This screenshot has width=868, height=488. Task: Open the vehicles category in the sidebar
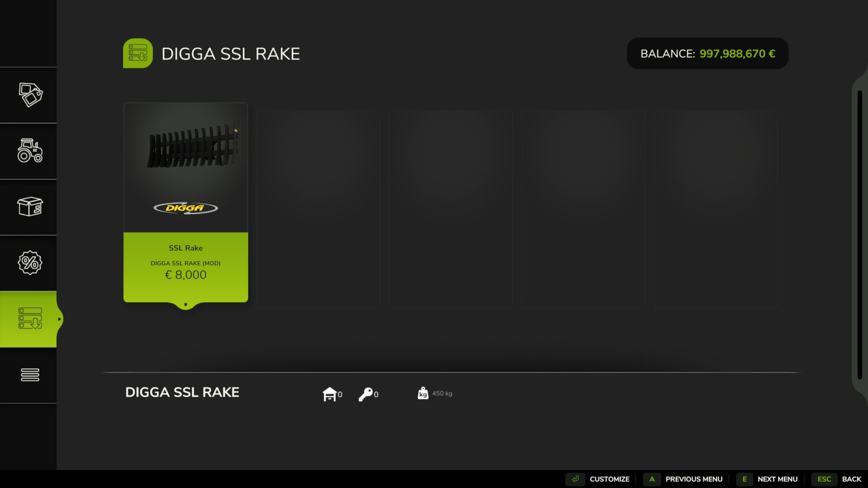click(x=29, y=152)
